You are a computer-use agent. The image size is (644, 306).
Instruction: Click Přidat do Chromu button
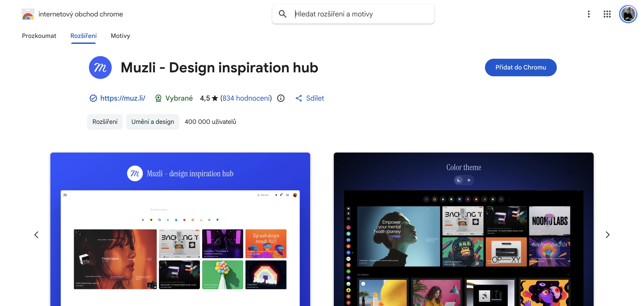pyautogui.click(x=521, y=68)
